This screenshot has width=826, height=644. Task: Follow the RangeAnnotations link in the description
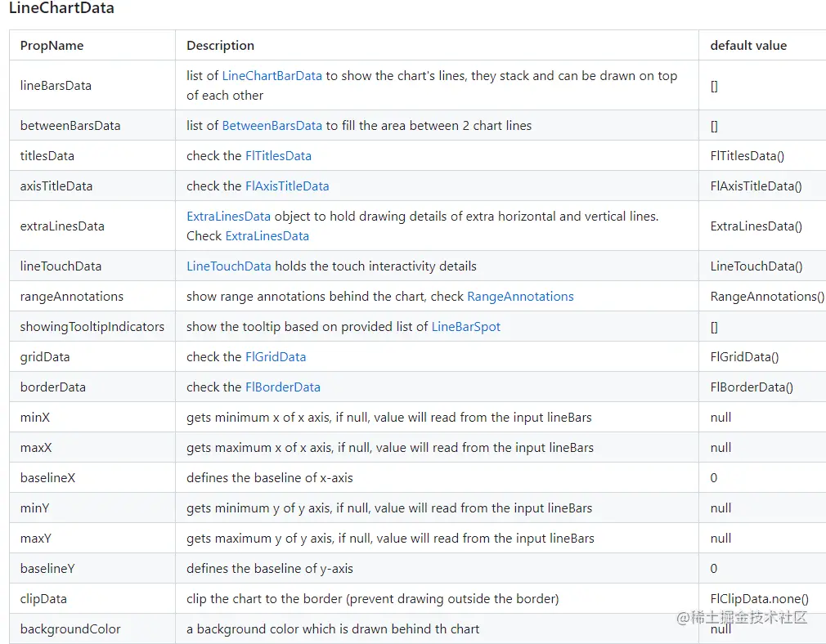[x=520, y=297]
